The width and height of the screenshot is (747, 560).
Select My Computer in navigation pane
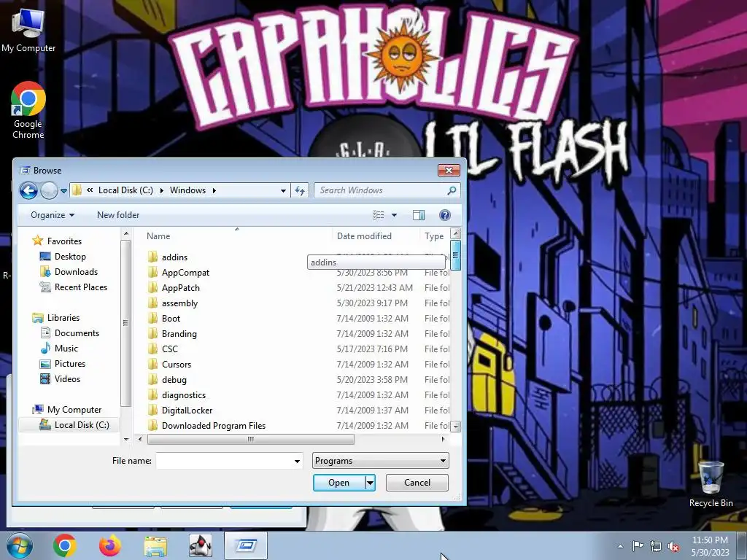74,410
